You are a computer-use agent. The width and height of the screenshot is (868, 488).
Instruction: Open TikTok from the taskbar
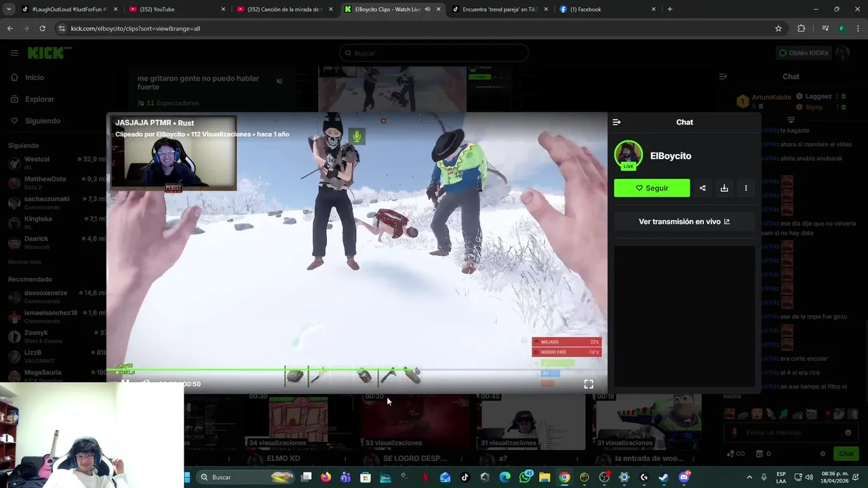[465, 477]
